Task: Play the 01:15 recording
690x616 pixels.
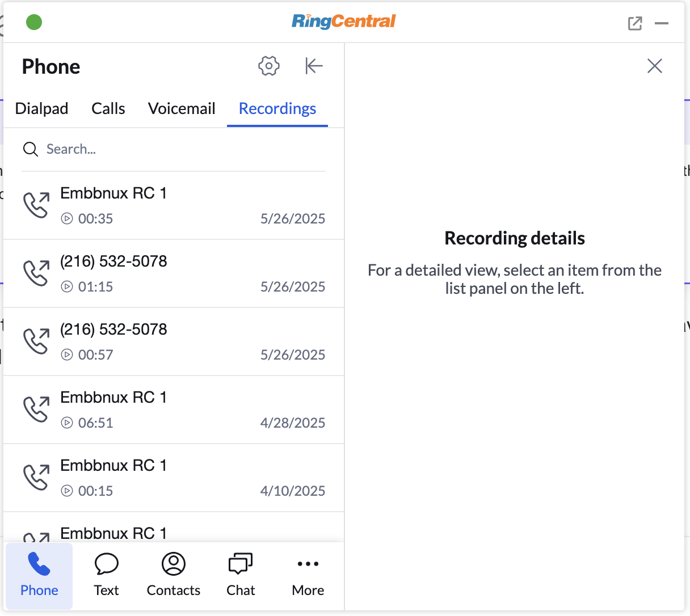Action: 67,286
